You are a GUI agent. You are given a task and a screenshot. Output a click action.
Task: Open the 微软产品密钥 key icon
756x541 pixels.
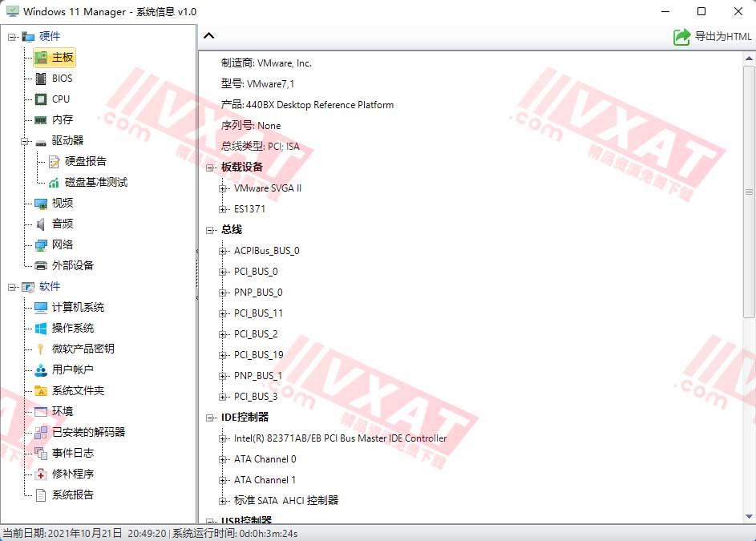tap(41, 349)
